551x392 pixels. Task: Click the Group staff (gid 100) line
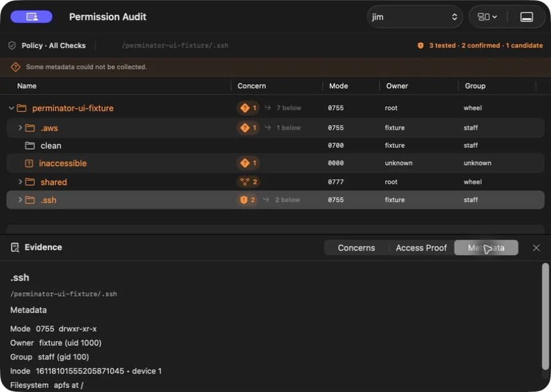pos(49,357)
